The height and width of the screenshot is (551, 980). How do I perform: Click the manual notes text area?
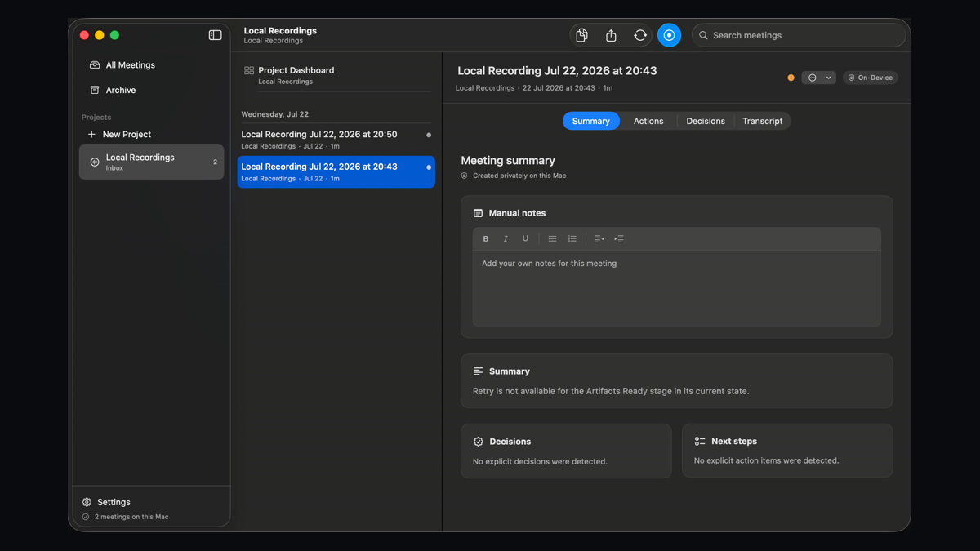coord(677,288)
